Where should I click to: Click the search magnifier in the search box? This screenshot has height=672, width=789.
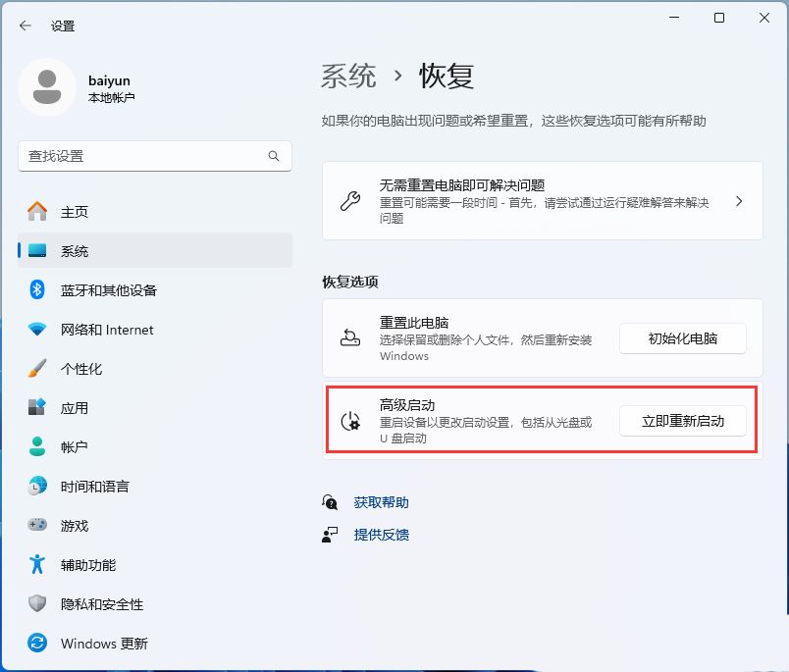click(x=275, y=156)
